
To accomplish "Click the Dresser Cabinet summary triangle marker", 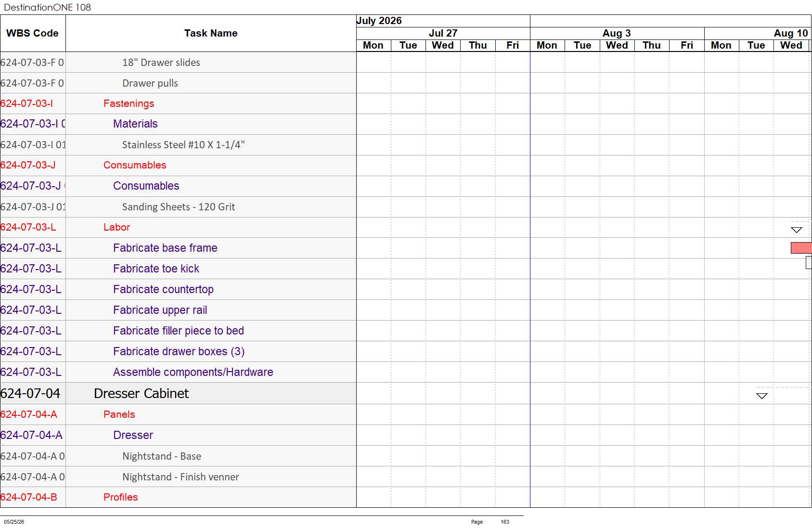I will coord(761,396).
